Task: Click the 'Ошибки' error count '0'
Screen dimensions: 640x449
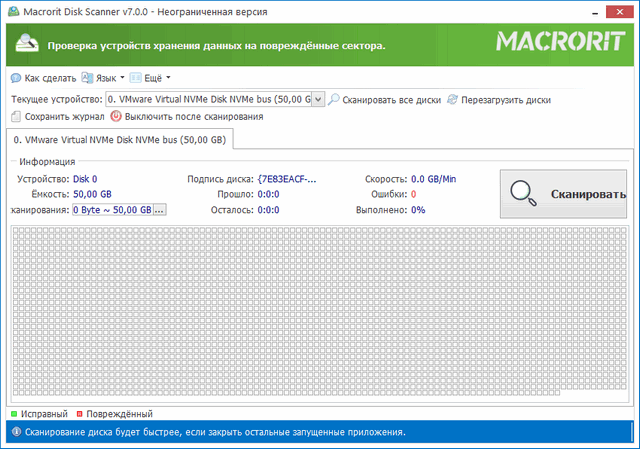Action: pyautogui.click(x=413, y=194)
